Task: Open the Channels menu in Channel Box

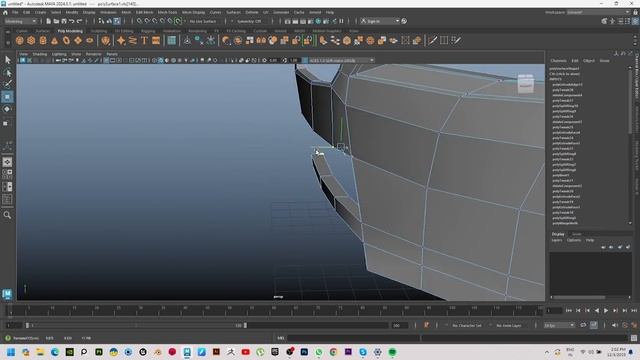Action: [x=558, y=61]
